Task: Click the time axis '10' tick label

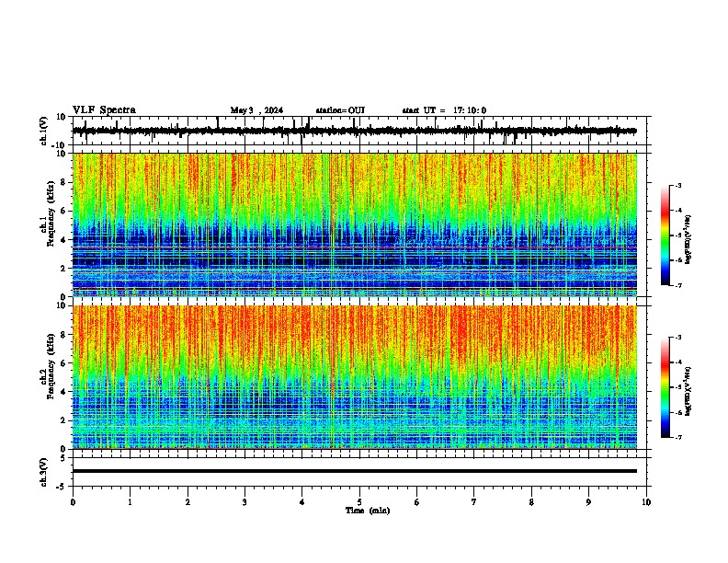Action: (x=646, y=502)
